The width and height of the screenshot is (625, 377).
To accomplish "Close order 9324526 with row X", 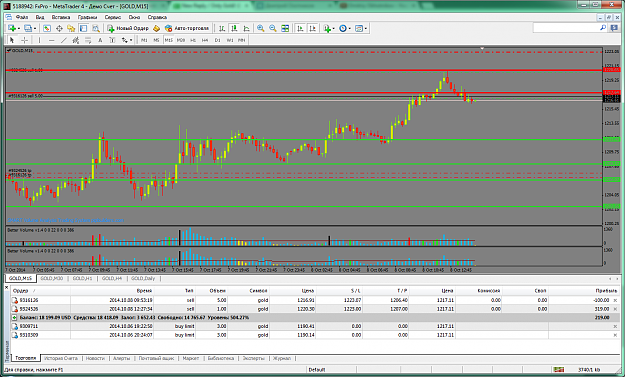I will (x=615, y=309).
